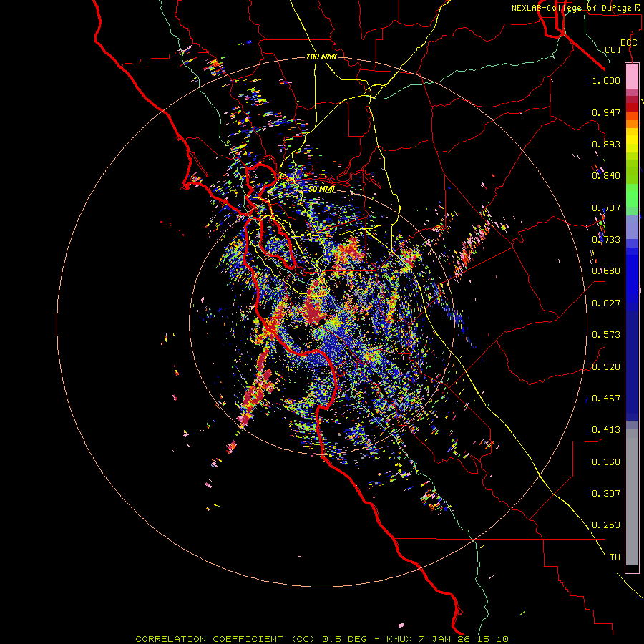Viewport: 644px width, 644px height.
Task: Click the KMUX 7 JAN 26 15:10 timestamp
Action: click(x=447, y=639)
